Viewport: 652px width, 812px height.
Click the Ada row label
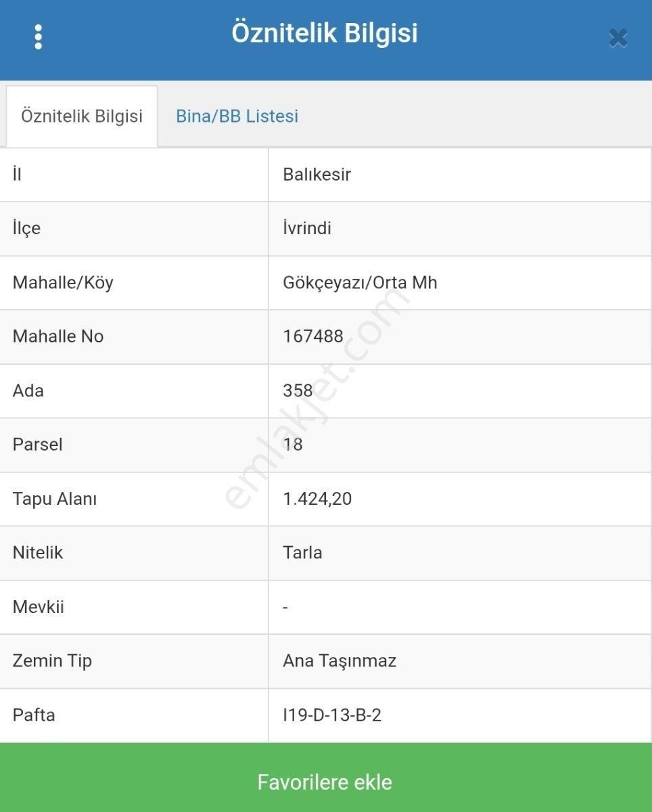point(28,390)
